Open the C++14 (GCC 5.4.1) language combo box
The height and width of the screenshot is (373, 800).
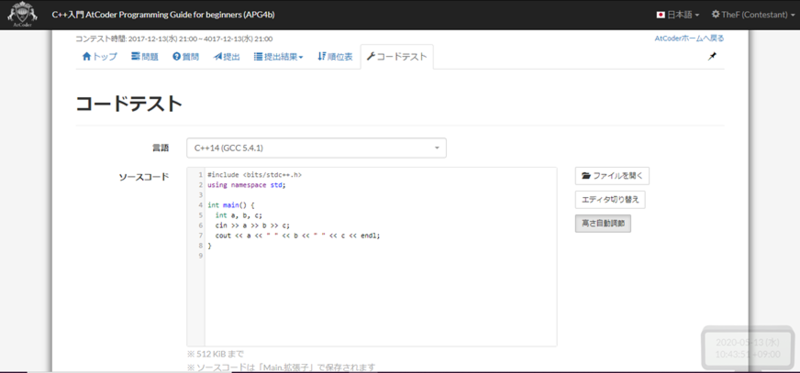click(x=316, y=148)
